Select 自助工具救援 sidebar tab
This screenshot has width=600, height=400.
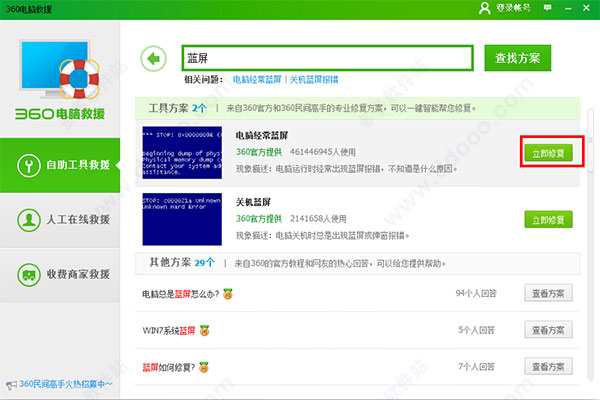(60, 165)
